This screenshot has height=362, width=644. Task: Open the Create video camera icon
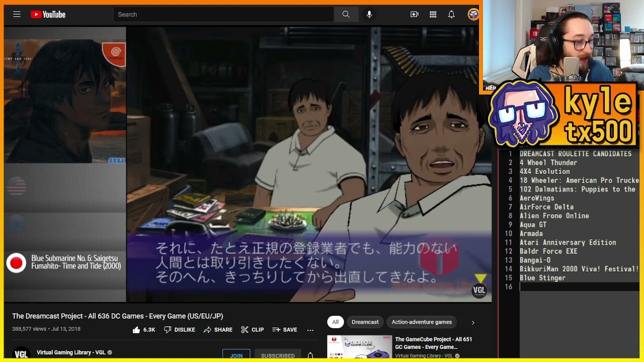(415, 15)
